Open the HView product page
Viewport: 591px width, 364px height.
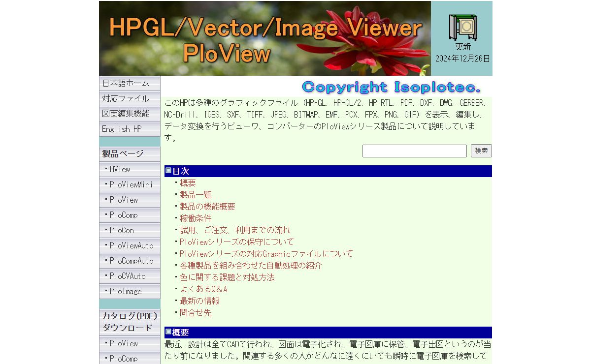point(130,169)
